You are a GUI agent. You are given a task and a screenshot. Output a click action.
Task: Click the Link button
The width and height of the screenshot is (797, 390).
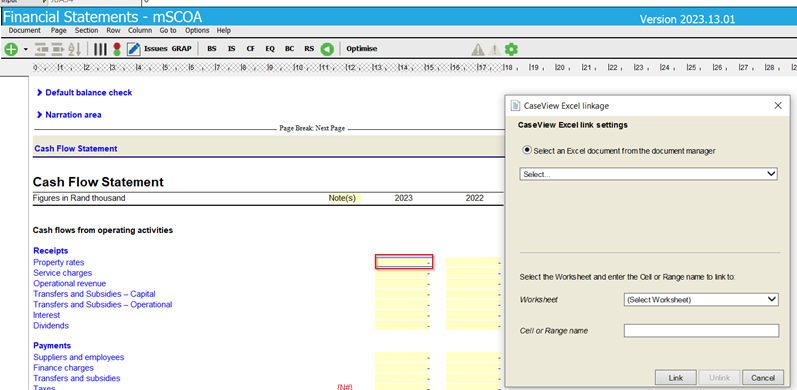[x=676, y=378]
